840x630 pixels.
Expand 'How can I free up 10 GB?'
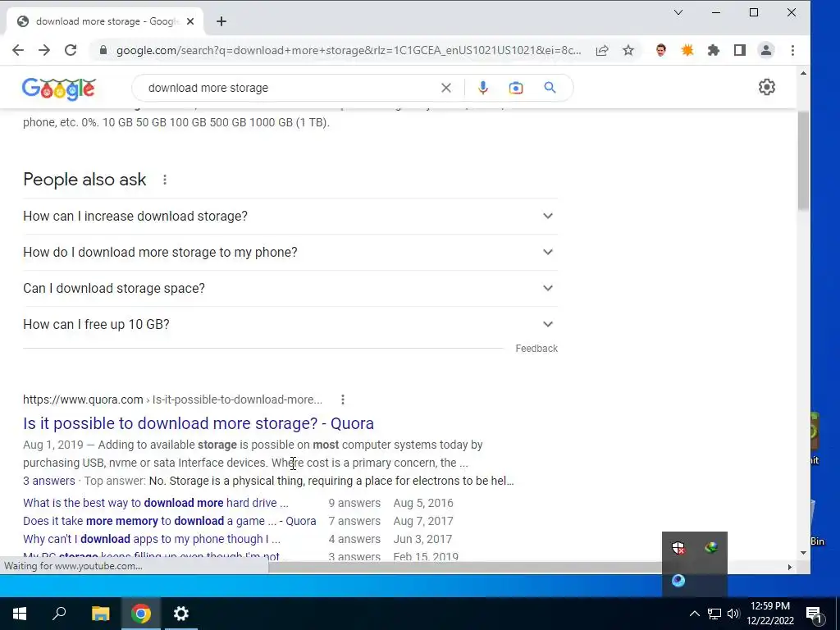[x=290, y=324]
